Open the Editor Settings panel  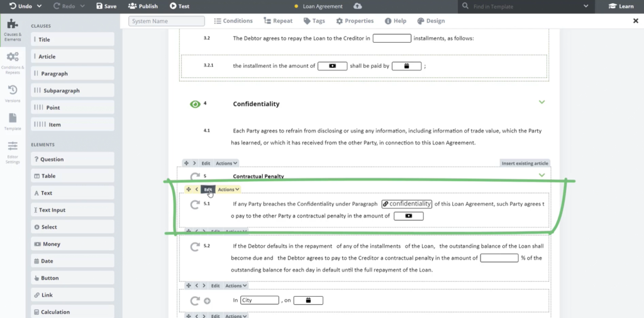[x=13, y=151]
